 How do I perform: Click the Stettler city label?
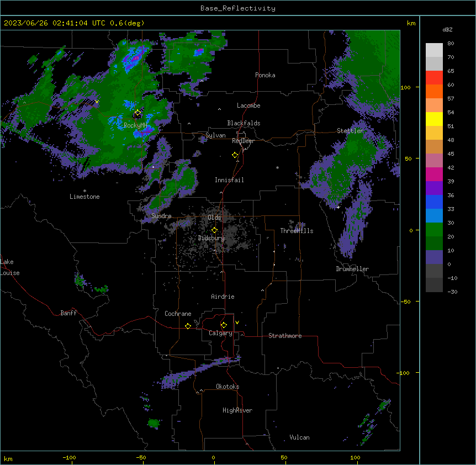pyautogui.click(x=350, y=131)
